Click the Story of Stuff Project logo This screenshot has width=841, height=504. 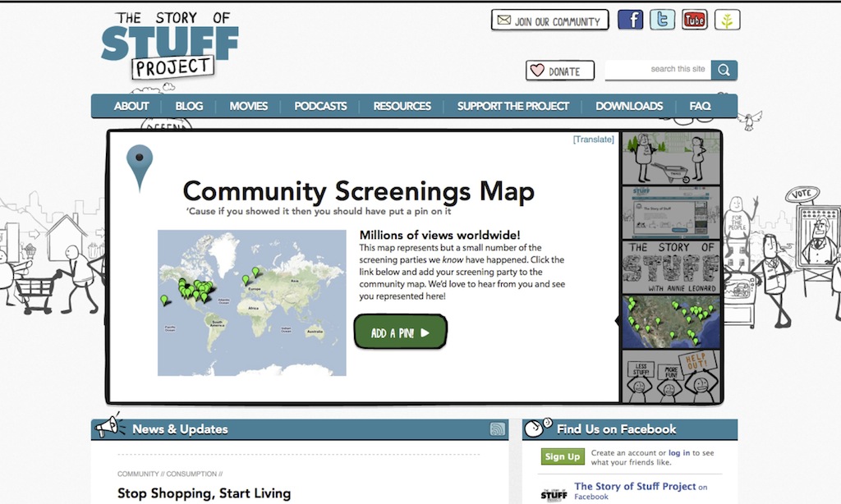point(170,45)
